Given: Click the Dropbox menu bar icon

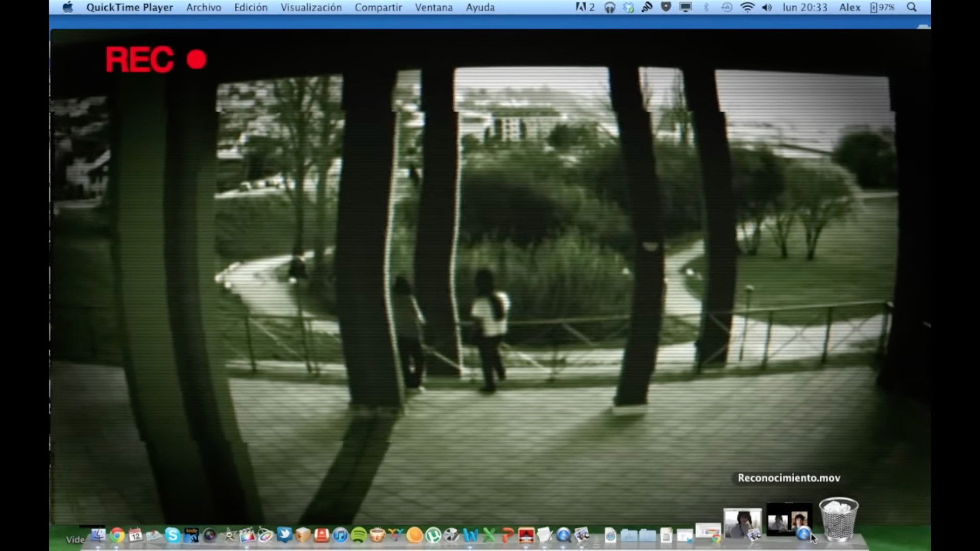Looking at the screenshot, I should [628, 8].
